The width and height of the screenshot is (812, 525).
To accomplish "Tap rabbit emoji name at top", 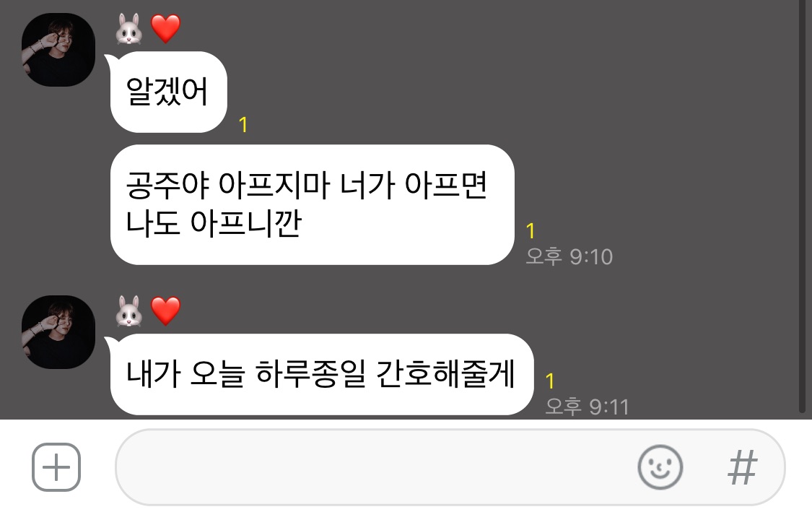I will tap(129, 28).
